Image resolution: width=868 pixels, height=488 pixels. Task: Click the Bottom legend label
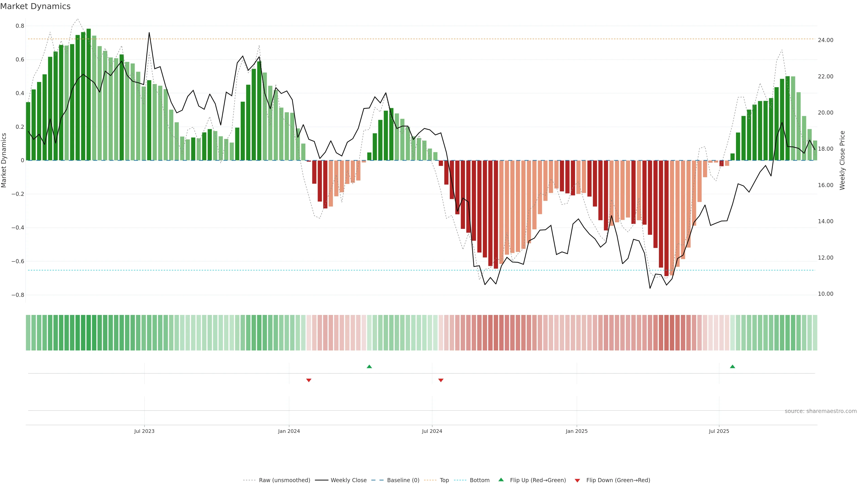click(x=479, y=480)
